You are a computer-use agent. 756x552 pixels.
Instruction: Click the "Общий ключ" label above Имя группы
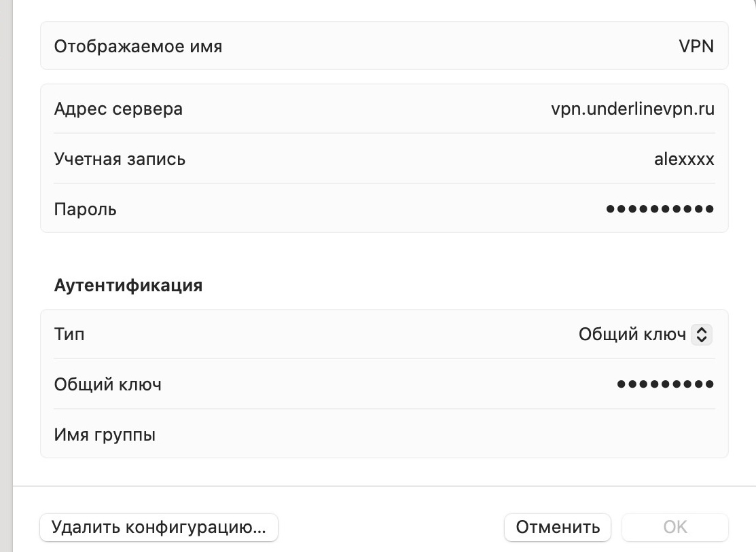click(x=108, y=385)
